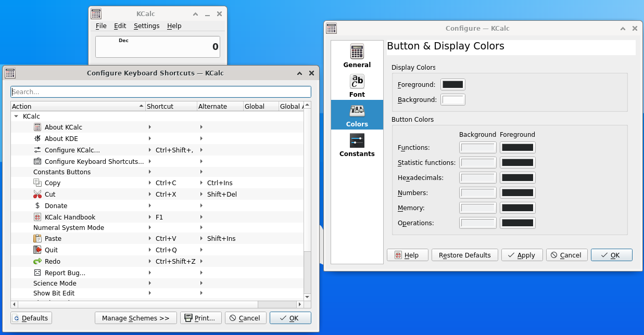Screen dimensions: 644x335
Task: Click the KCalc calculator display
Action: pos(158,47)
